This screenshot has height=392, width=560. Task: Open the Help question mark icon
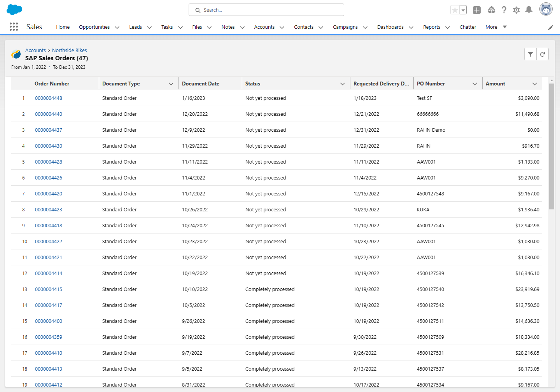coord(504,10)
